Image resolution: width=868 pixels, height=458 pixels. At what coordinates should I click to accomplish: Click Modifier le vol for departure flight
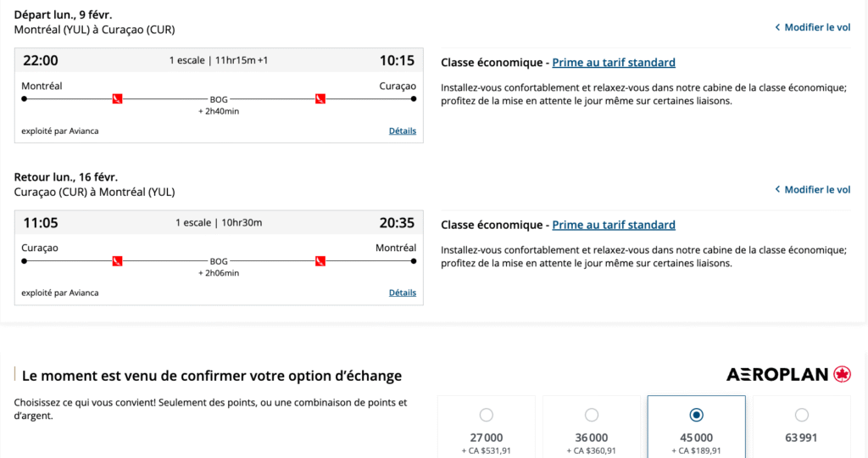pos(817,27)
